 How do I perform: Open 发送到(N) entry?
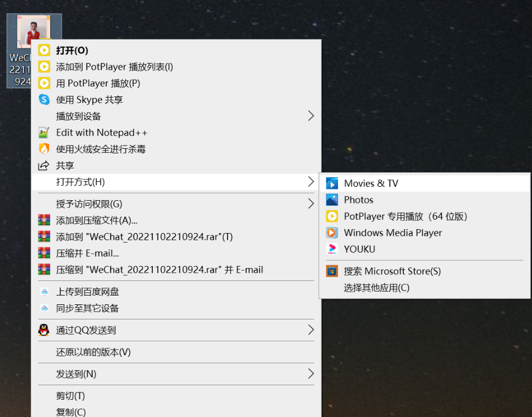click(176, 374)
